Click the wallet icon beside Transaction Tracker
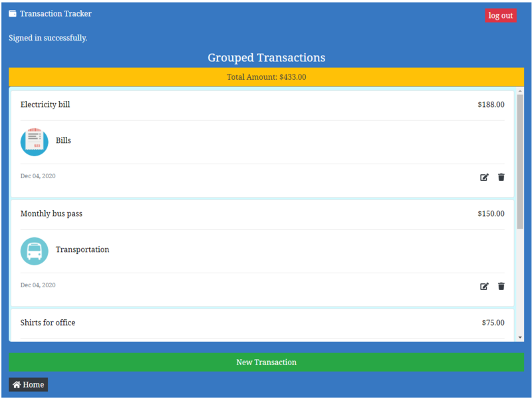 (x=13, y=13)
